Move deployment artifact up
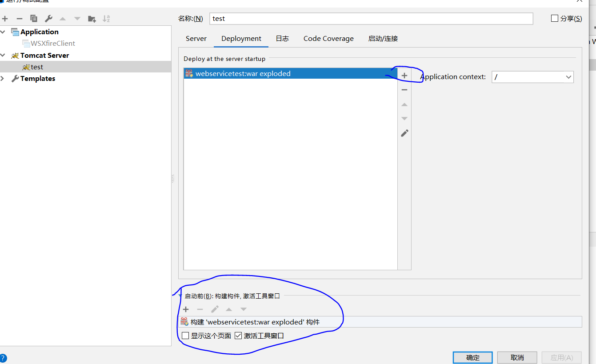596x364 pixels. point(404,105)
